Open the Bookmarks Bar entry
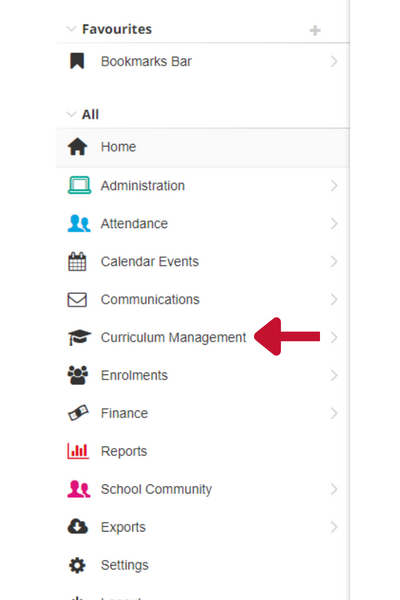The width and height of the screenshot is (400, 600). coord(203,61)
